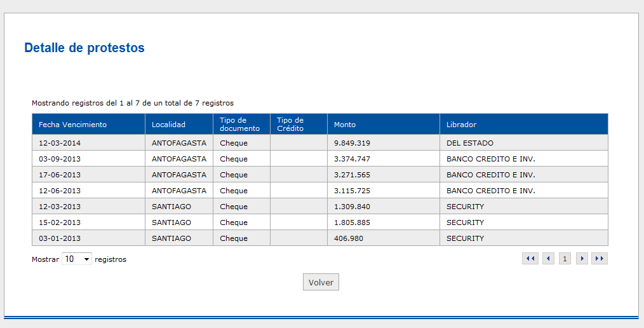Image resolution: width=644 pixels, height=328 pixels.
Task: Go to next page arrow
Action: tap(582, 259)
